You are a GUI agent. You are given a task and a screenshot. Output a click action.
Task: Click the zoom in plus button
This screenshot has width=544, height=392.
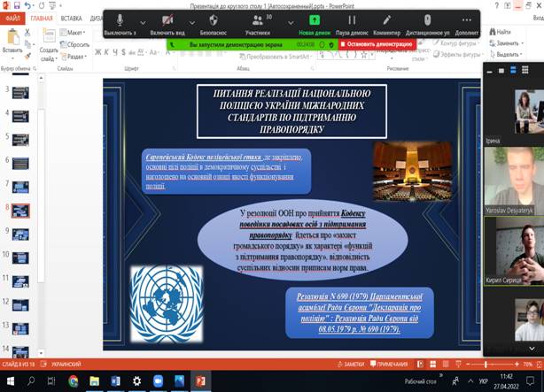point(517,364)
